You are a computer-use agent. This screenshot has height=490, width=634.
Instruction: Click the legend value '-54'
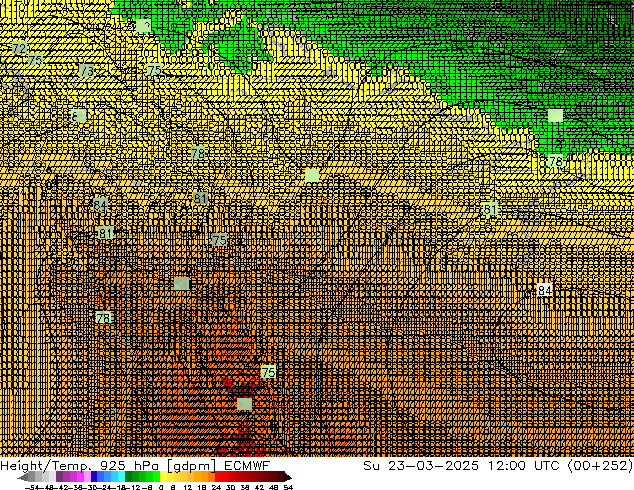coord(31,487)
